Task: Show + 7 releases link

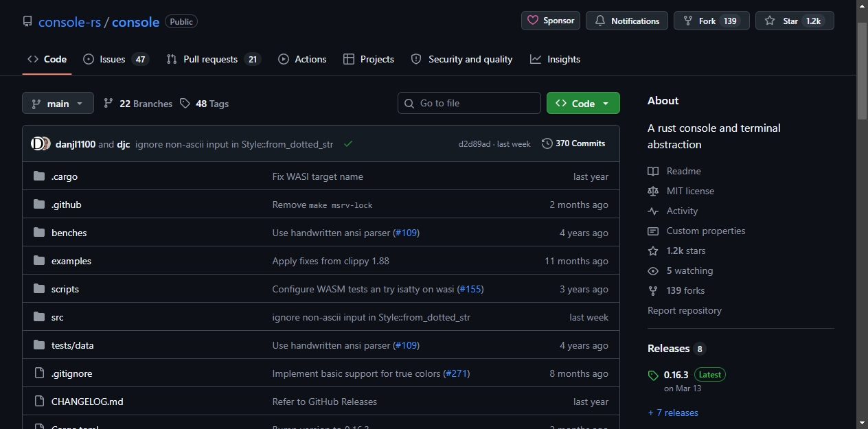Action: 673,413
